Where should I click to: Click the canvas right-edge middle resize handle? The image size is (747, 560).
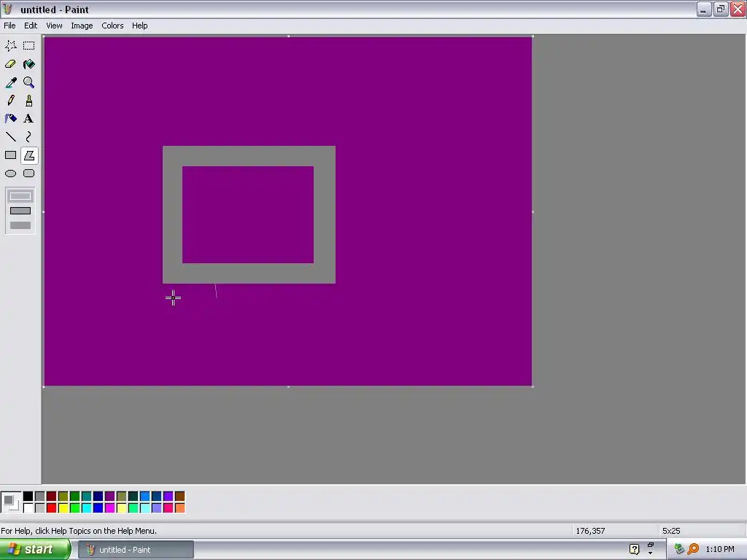tap(533, 211)
